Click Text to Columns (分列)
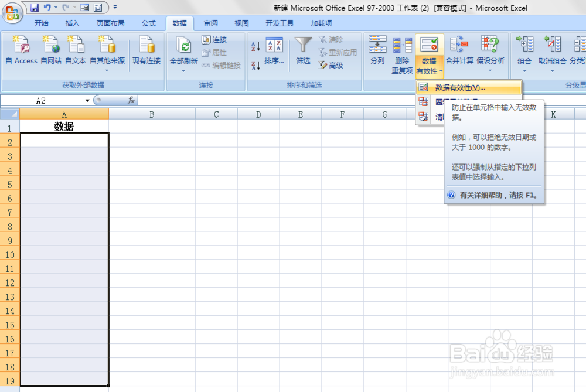 click(377, 50)
